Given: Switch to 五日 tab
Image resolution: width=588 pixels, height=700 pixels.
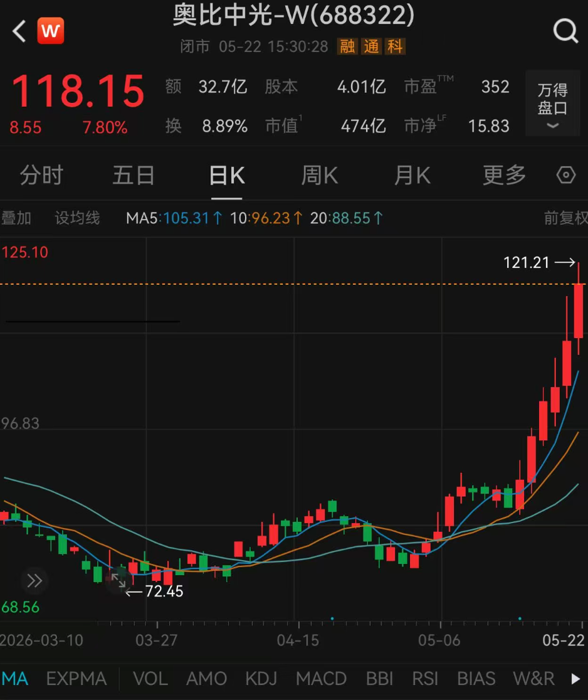Looking at the screenshot, I should (x=134, y=175).
